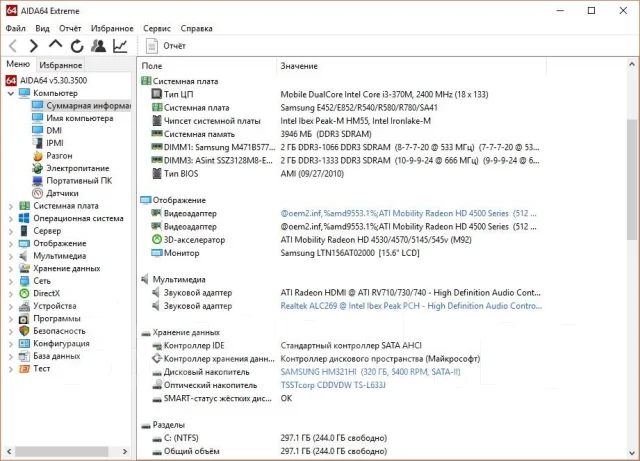Image resolution: width=640 pixels, height=461 pixels.
Task: Open the Вид menu
Action: click(x=42, y=28)
